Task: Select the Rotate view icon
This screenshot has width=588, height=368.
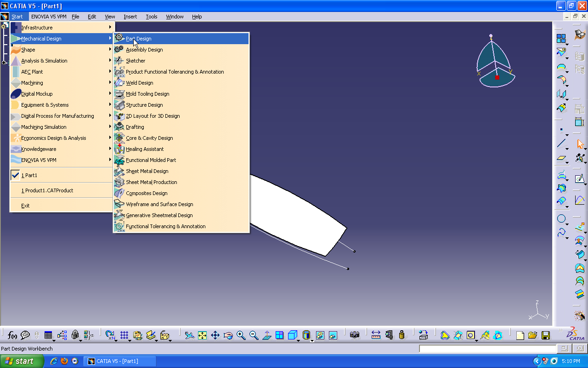Action: (x=228, y=335)
